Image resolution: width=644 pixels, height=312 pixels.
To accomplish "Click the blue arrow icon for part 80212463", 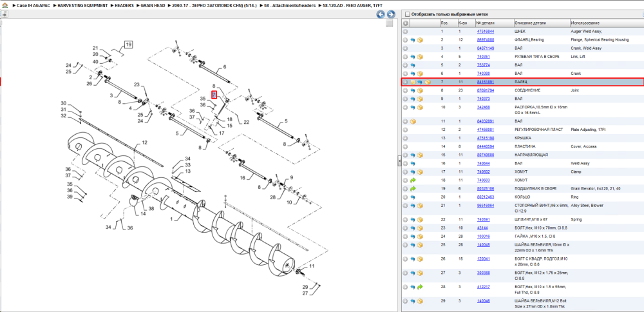I will 413,197.
